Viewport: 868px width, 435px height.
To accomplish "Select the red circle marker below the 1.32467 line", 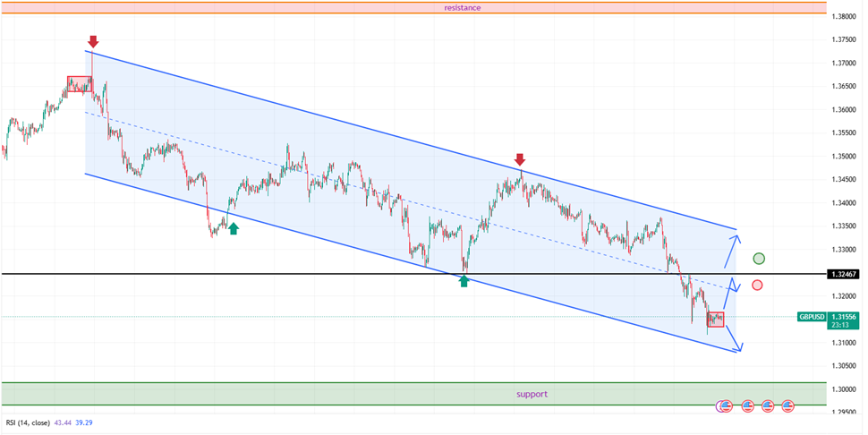I will 757,285.
